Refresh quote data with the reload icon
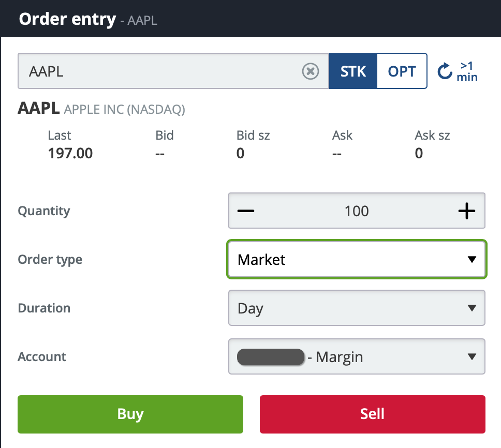The image size is (501, 448). [445, 71]
